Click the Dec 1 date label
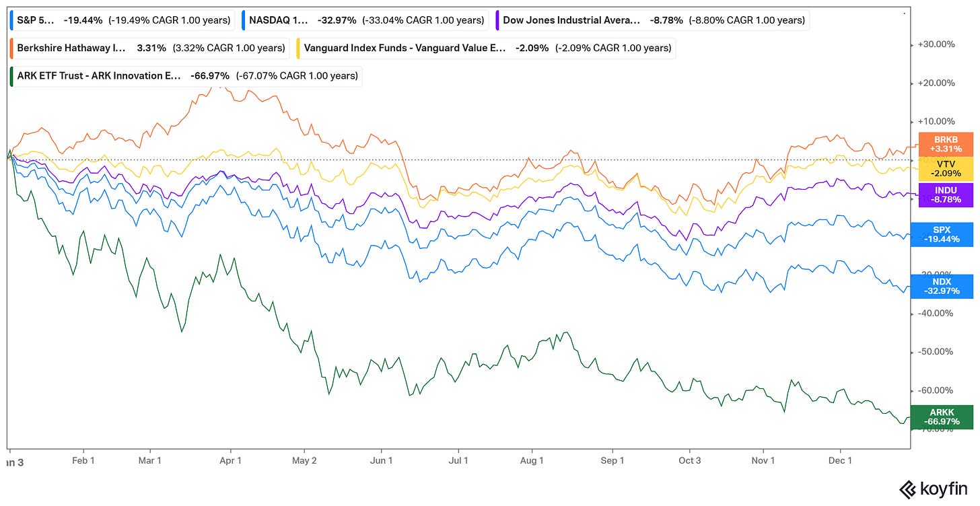This screenshot has width=980, height=506. (840, 461)
